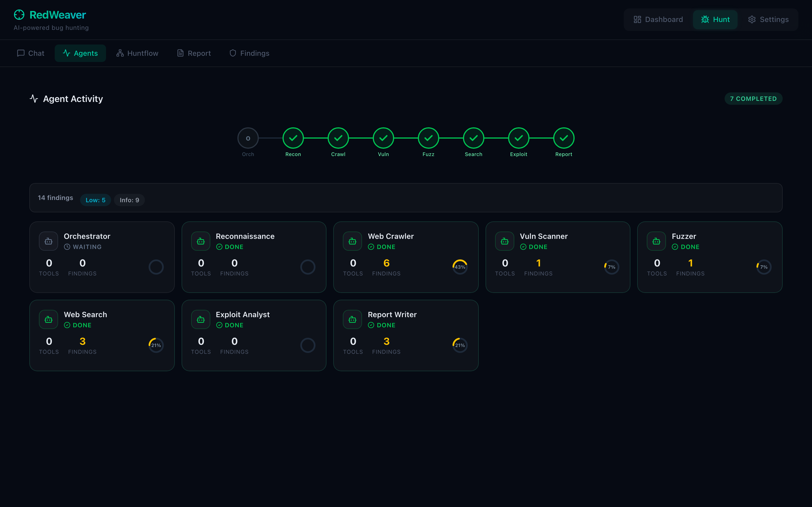Select the Recon pipeline step checkmark

coord(293,138)
